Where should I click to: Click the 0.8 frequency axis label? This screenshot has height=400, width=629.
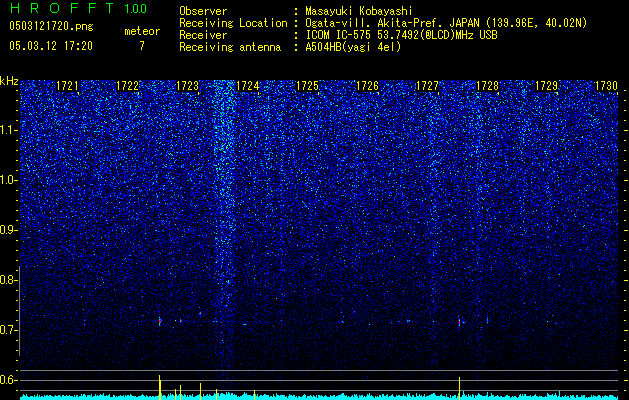click(x=8, y=280)
